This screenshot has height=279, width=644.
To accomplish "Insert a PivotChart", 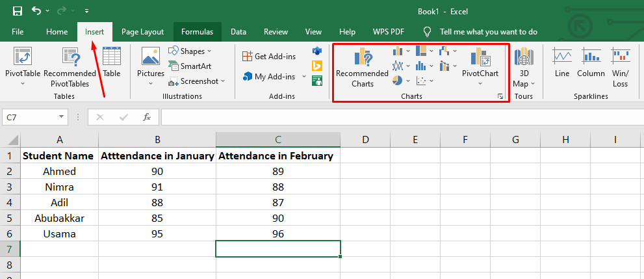I will coord(480,62).
